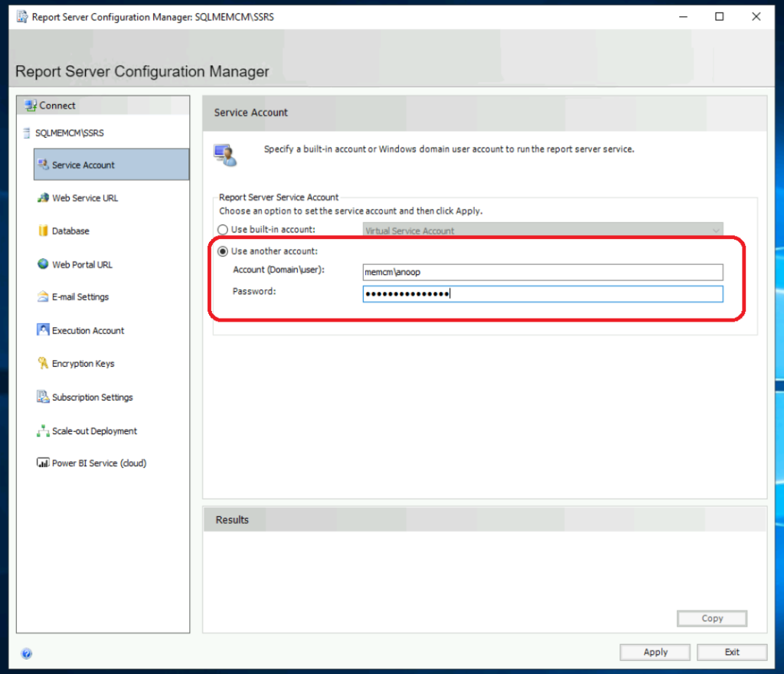This screenshot has height=674, width=784.
Task: Select the Use built-in account radio
Action: click(x=223, y=230)
